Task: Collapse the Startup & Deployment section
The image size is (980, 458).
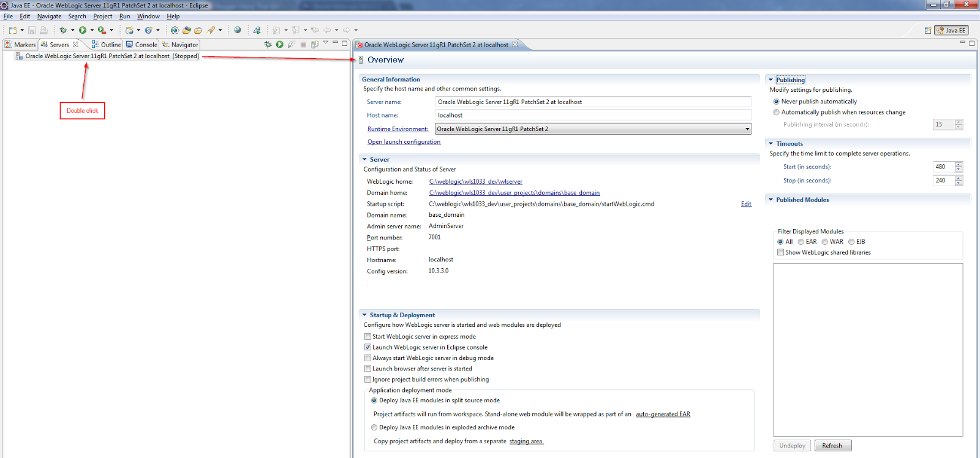Action: point(364,315)
